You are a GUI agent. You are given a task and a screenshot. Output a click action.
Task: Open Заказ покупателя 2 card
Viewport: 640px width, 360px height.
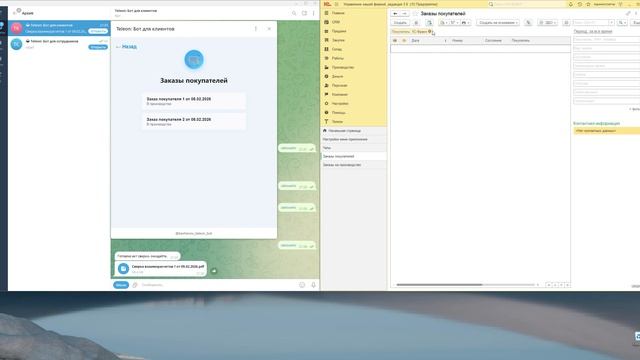194,122
